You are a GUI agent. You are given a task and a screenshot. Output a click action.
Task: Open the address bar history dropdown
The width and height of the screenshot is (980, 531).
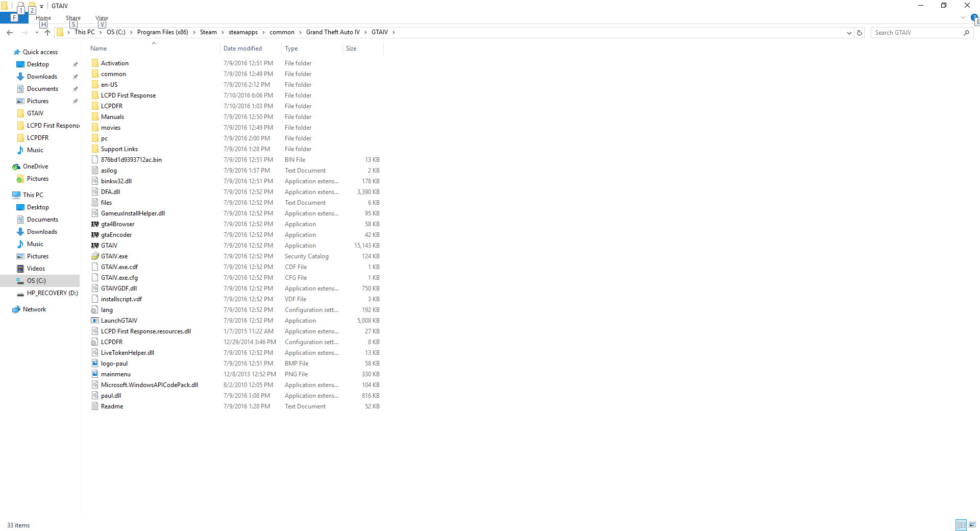(x=849, y=33)
